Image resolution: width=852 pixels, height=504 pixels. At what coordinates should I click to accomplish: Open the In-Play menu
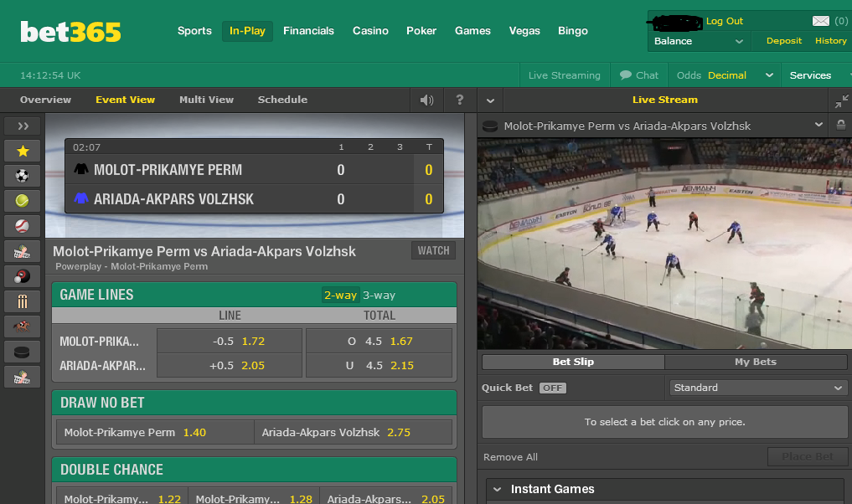(x=247, y=31)
